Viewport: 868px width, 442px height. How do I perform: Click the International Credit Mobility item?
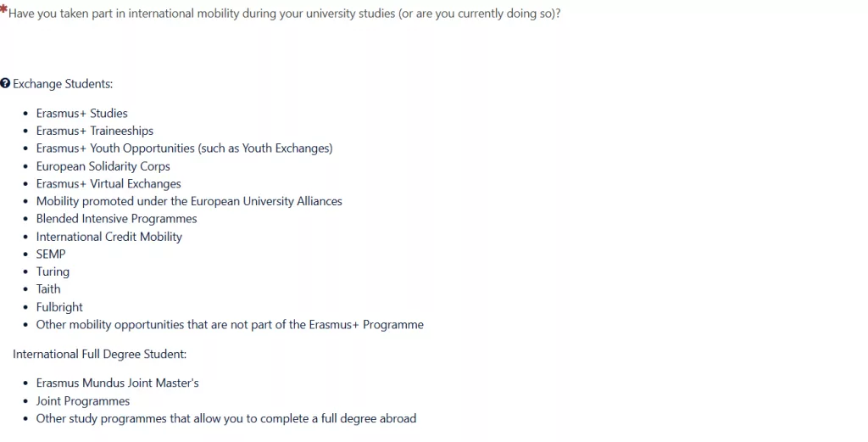tap(109, 237)
